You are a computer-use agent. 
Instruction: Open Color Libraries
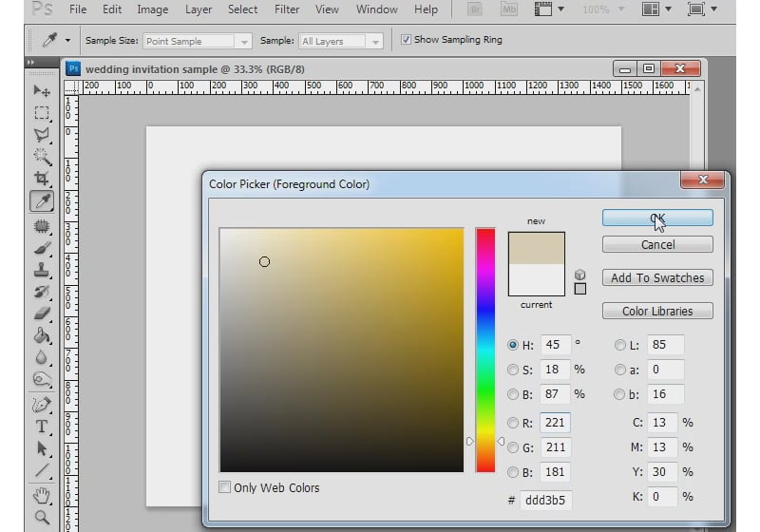[657, 311]
